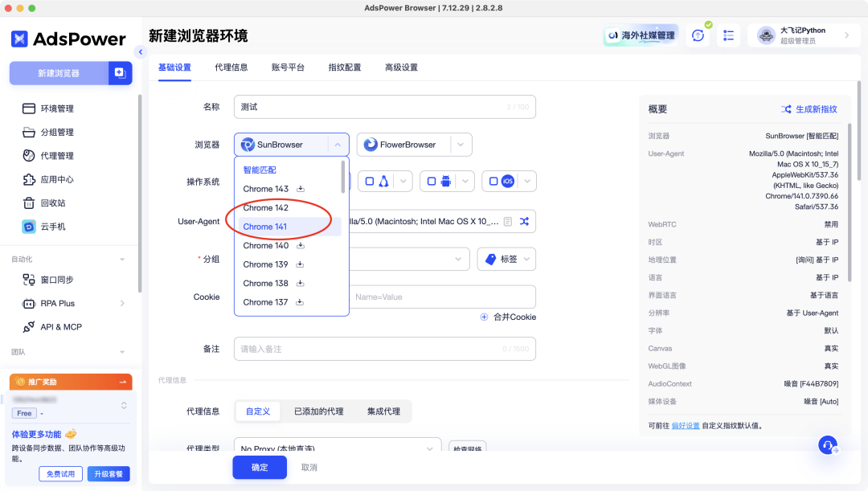The height and width of the screenshot is (491, 868).
Task: Click the 确定 button
Action: (x=260, y=468)
